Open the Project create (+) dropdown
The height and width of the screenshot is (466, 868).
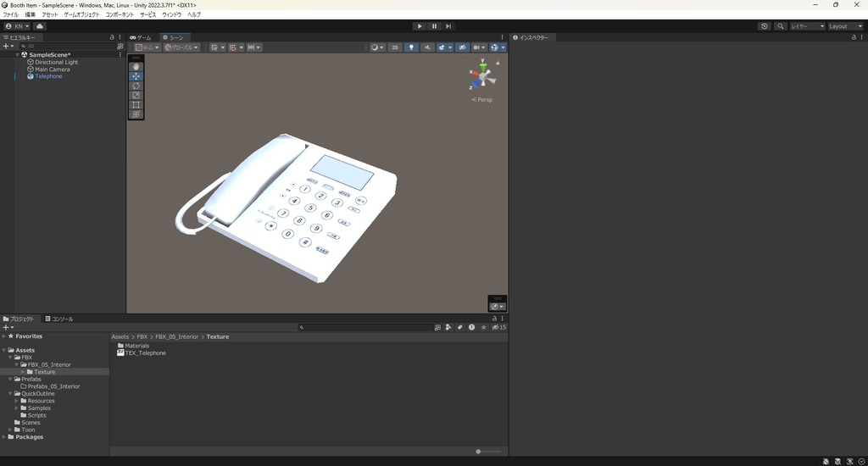click(8, 327)
